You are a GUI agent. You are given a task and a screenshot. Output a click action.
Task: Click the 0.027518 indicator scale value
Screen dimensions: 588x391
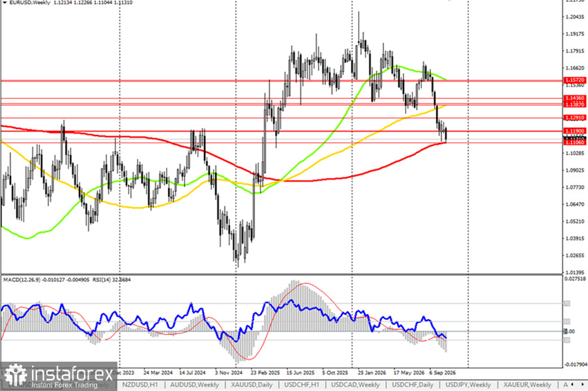tap(575, 278)
